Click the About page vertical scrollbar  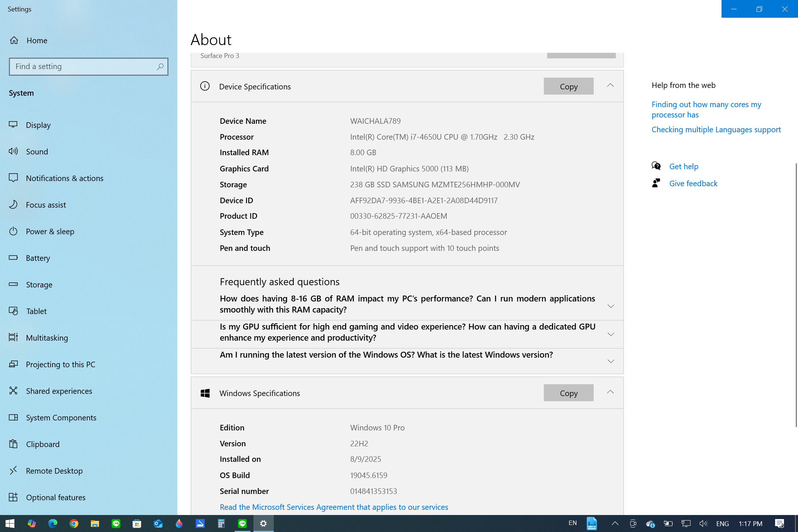click(x=796, y=295)
